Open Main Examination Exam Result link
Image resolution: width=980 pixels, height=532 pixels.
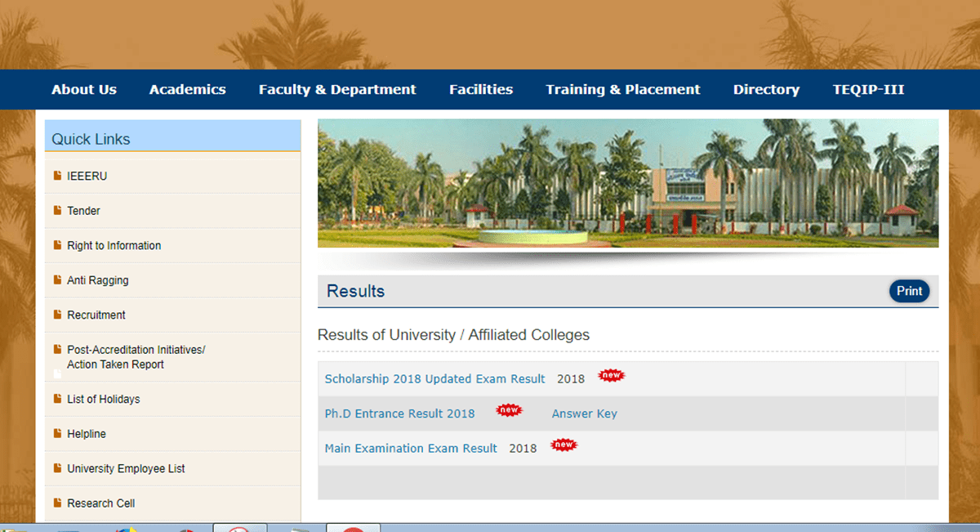[x=411, y=449]
